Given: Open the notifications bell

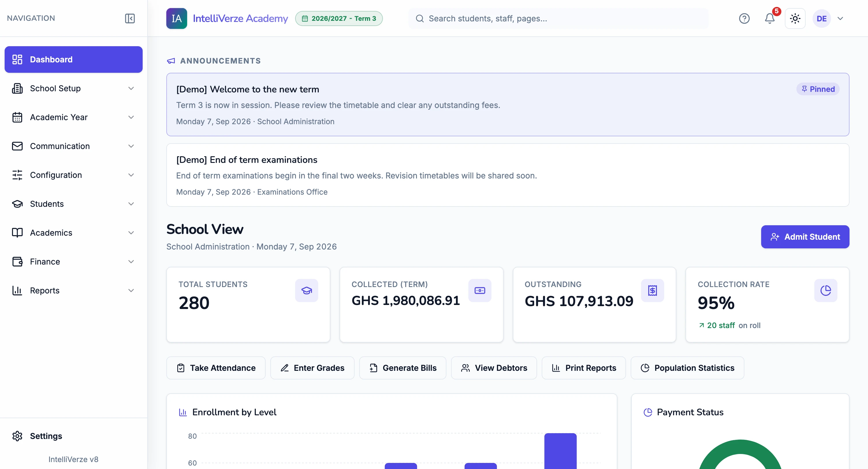Looking at the screenshot, I should tap(770, 18).
